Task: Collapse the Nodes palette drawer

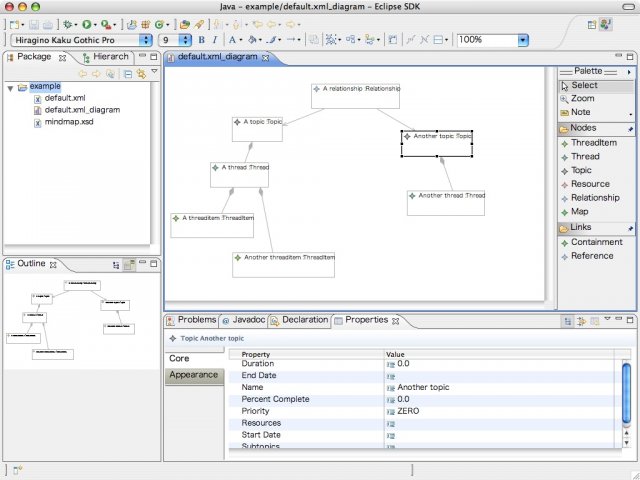Action: click(x=583, y=129)
